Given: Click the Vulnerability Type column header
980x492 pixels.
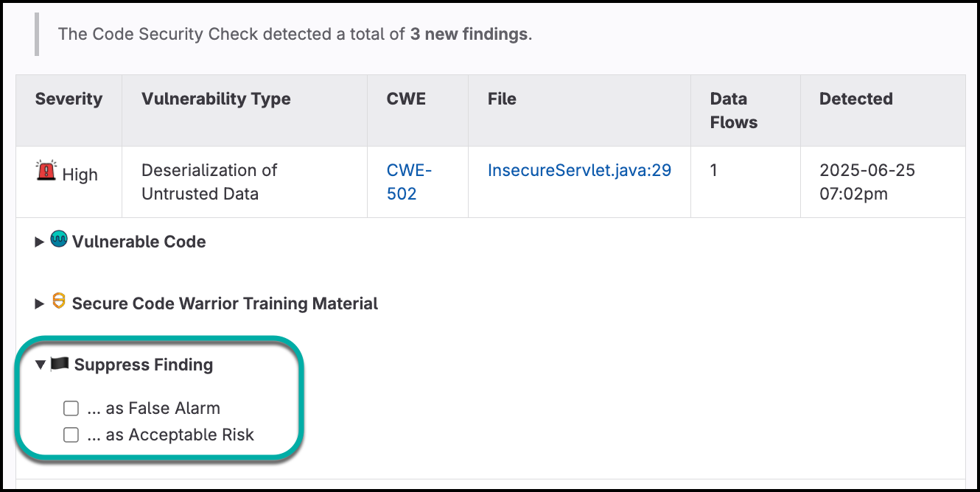Looking at the screenshot, I should (x=216, y=99).
